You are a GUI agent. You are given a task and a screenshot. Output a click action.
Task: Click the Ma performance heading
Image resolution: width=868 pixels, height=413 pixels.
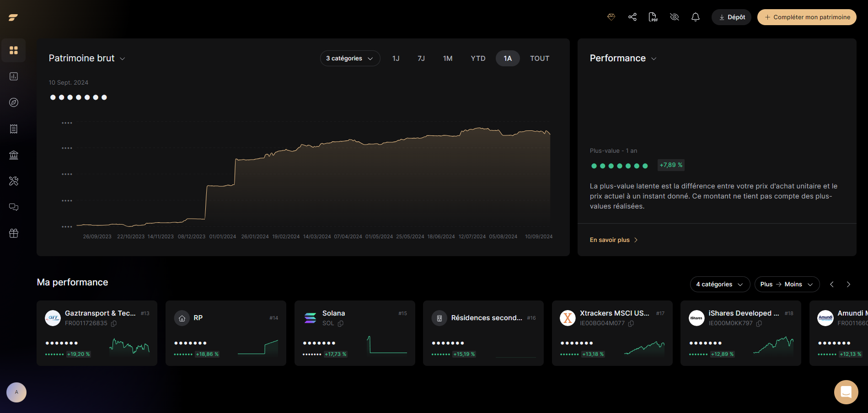pos(72,283)
